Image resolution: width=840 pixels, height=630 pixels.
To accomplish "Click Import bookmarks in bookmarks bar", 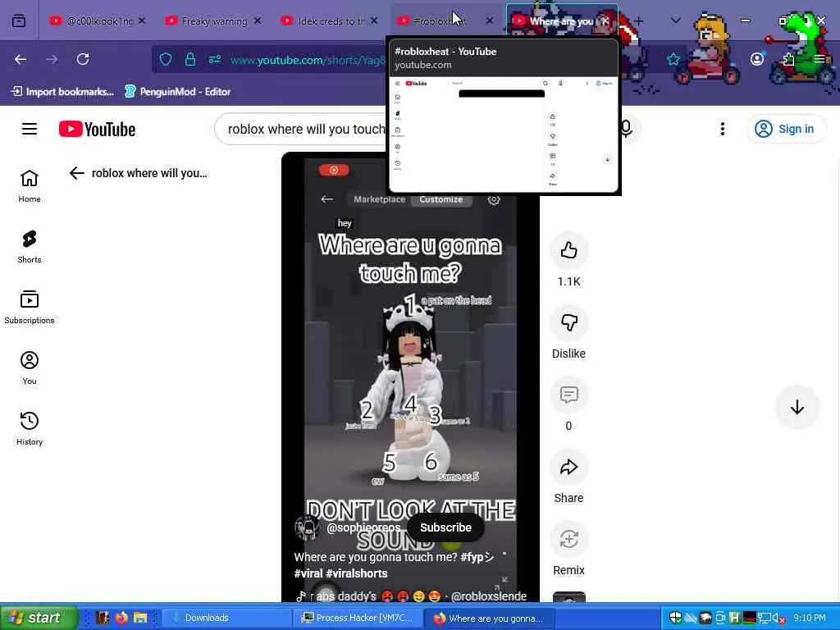I will click(x=62, y=92).
